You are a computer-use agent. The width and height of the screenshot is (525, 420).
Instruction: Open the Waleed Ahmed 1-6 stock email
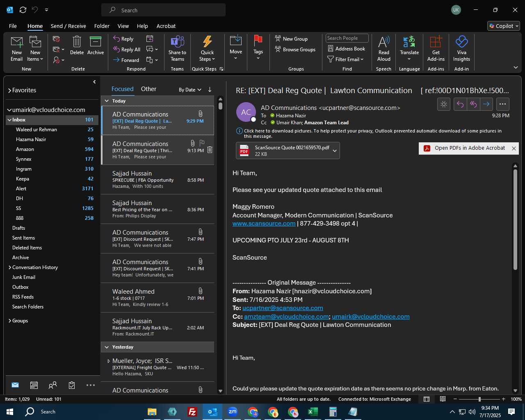[x=157, y=298]
